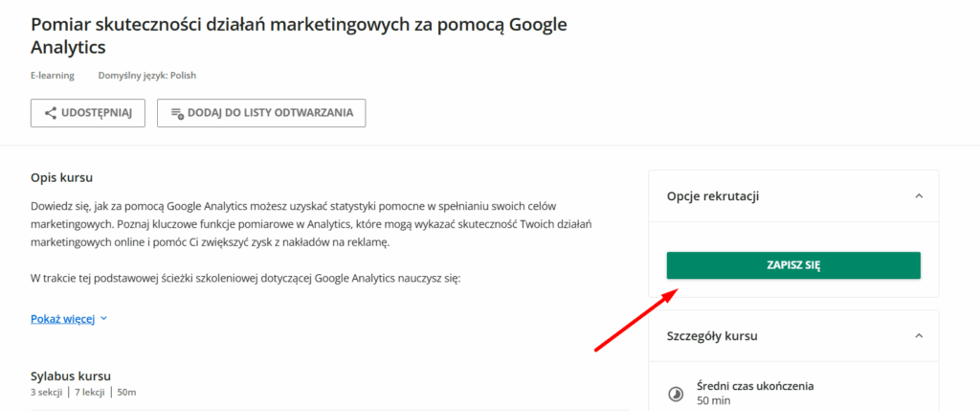The height and width of the screenshot is (411, 980).
Task: Click the playlist-add icon beside DODAJ DO LISTY
Action: [176, 113]
